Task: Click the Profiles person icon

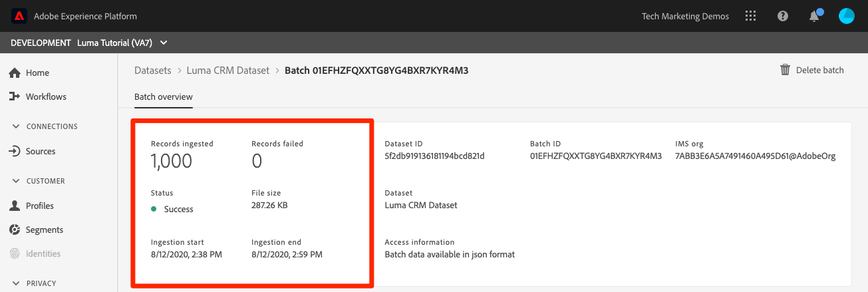Action: (15, 206)
